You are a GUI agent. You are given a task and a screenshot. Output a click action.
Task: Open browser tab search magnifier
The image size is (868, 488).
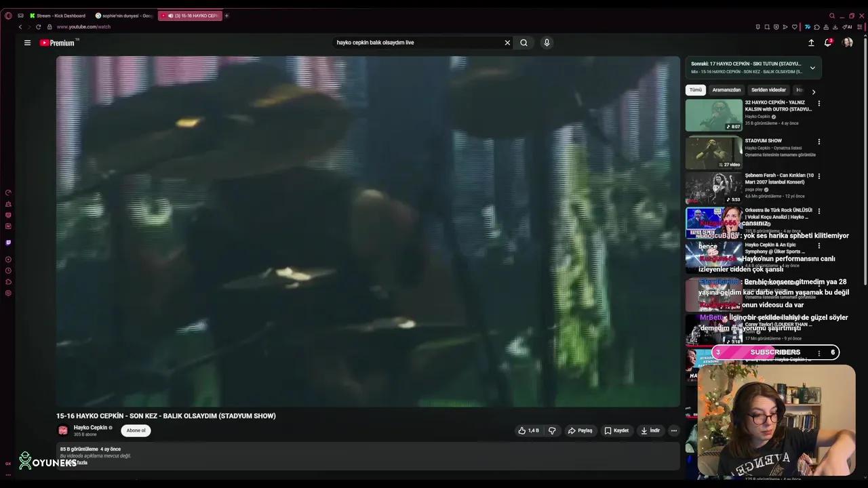coord(832,16)
